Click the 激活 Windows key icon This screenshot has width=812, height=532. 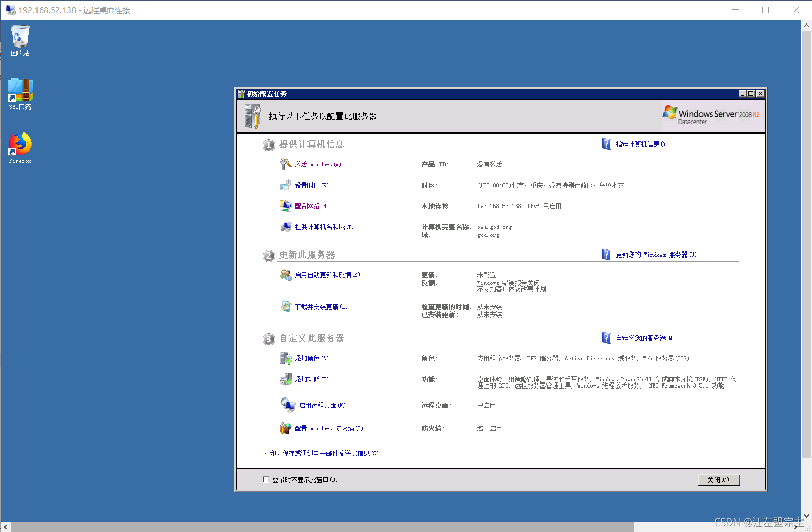286,164
